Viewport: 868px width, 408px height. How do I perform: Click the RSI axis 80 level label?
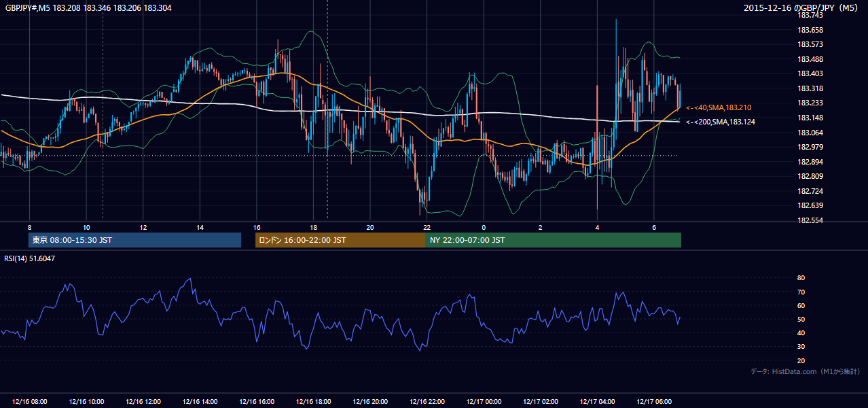(x=801, y=278)
